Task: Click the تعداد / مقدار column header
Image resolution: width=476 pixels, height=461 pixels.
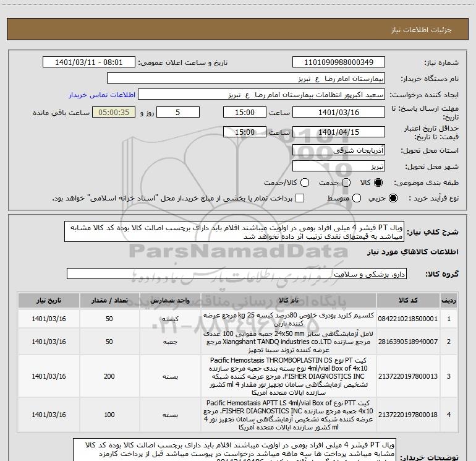Action: point(109,301)
